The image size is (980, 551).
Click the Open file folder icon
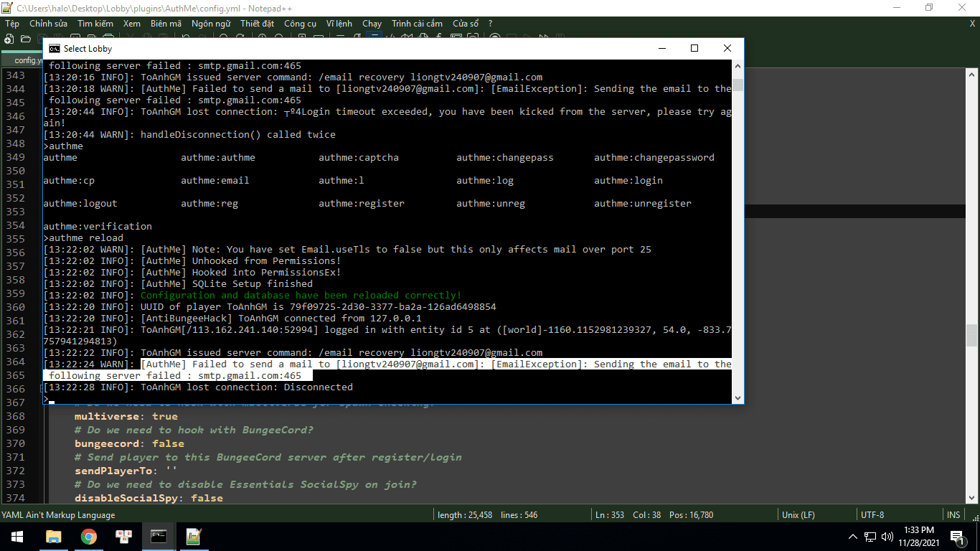coord(26,39)
